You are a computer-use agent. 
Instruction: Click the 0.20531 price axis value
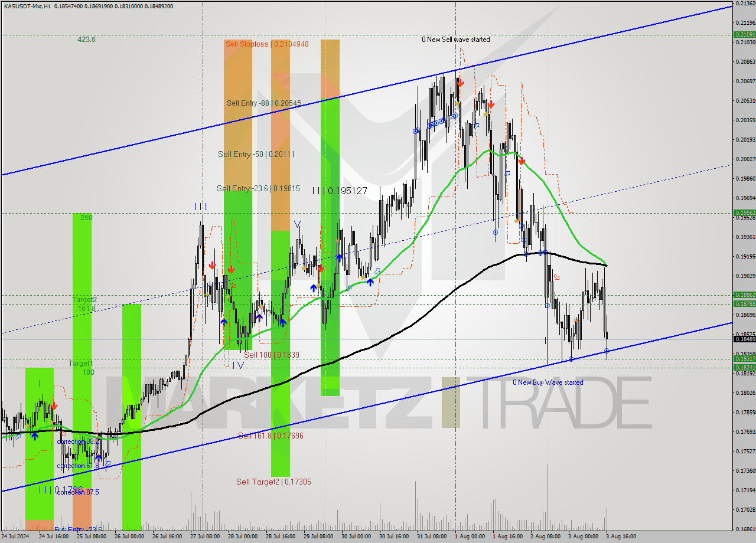pos(745,100)
